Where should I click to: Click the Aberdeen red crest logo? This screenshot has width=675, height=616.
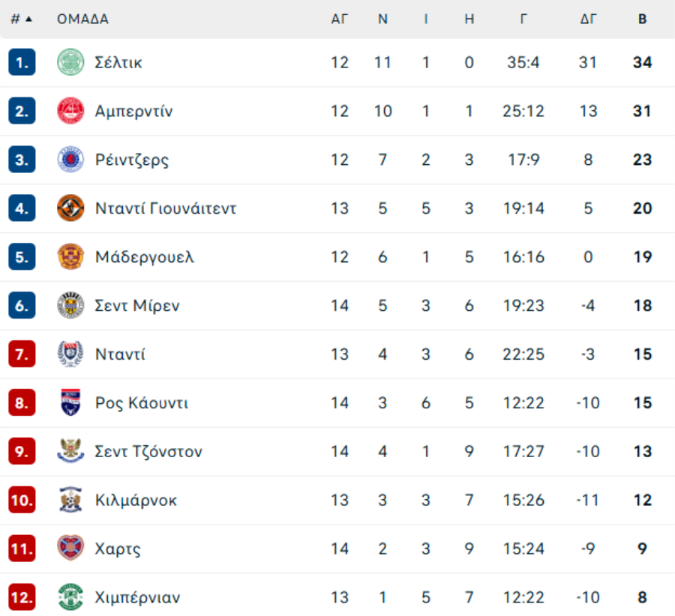(70, 111)
